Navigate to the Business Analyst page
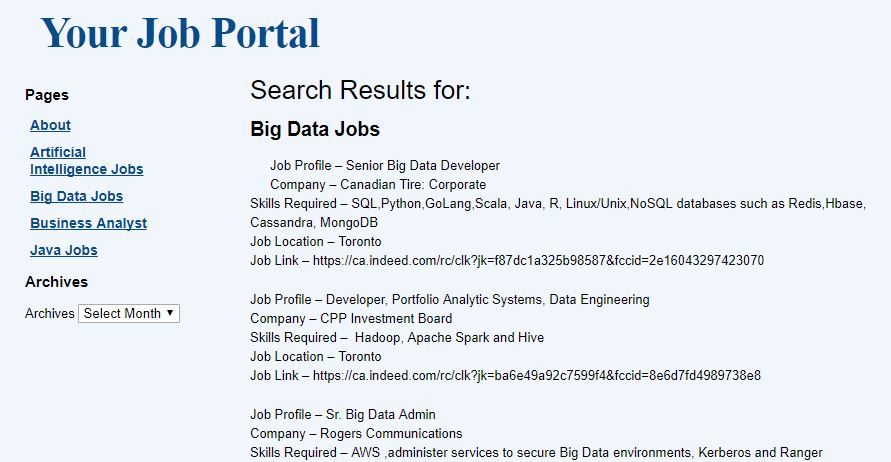 (88, 223)
